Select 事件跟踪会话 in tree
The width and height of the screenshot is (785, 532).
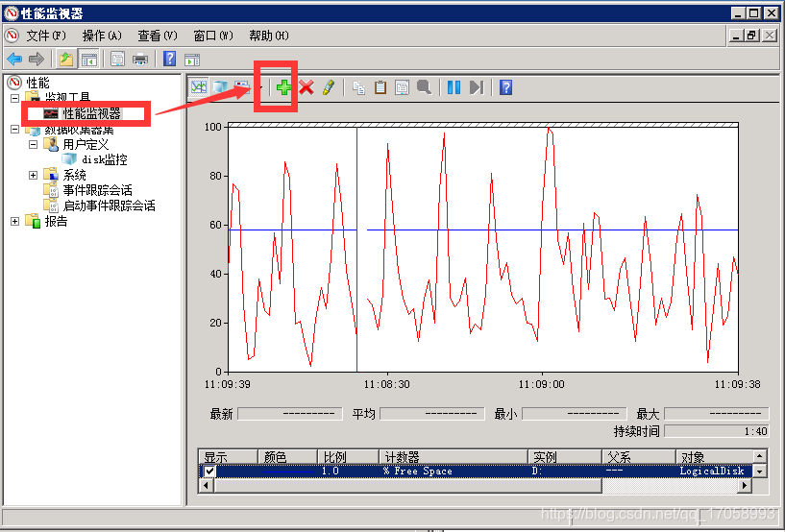(x=98, y=190)
